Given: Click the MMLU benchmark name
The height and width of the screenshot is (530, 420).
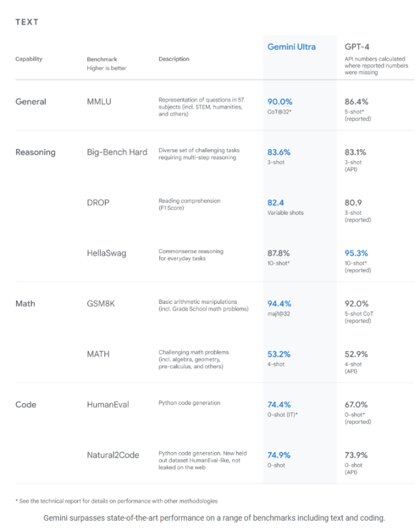Looking at the screenshot, I should 99,102.
